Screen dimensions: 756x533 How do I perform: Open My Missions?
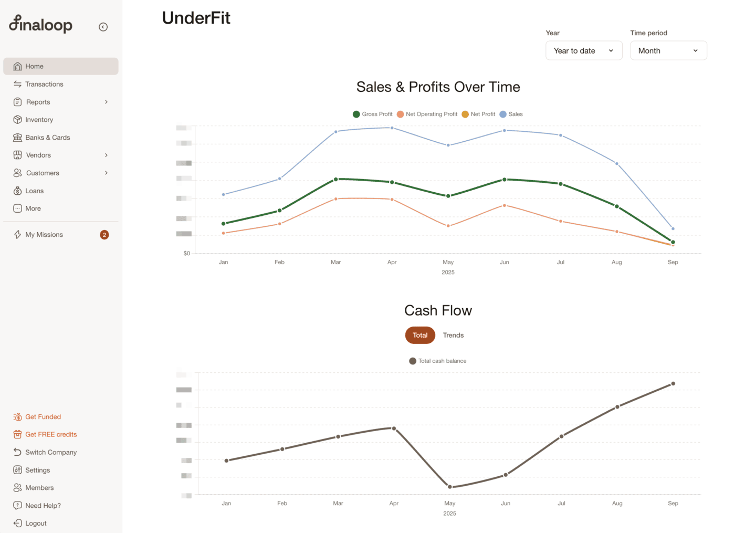pos(44,234)
